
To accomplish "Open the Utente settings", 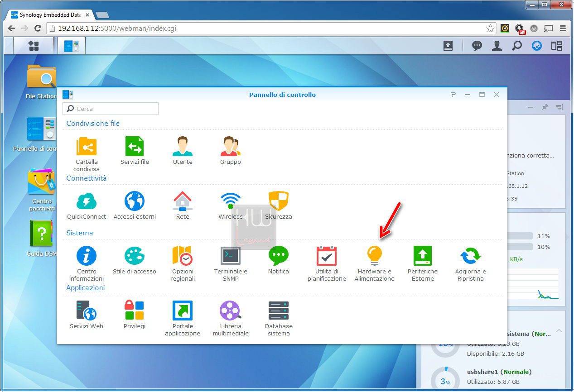I will (x=183, y=151).
